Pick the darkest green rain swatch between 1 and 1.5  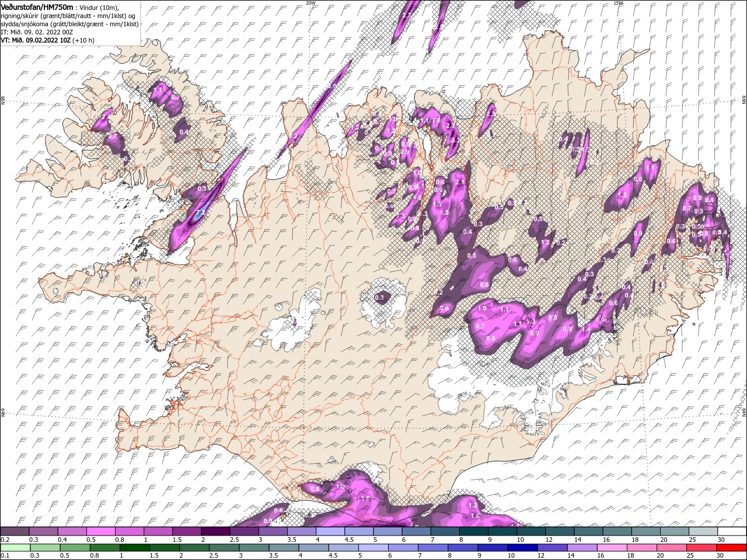point(135,548)
